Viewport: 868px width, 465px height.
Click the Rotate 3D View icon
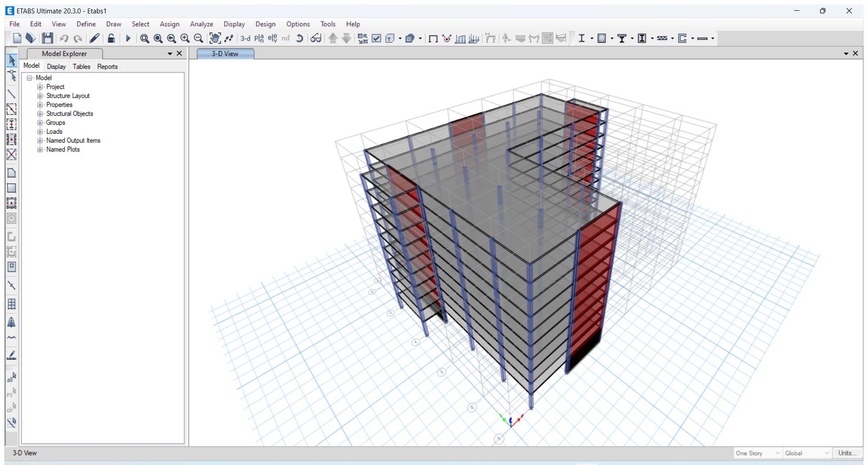pos(300,38)
